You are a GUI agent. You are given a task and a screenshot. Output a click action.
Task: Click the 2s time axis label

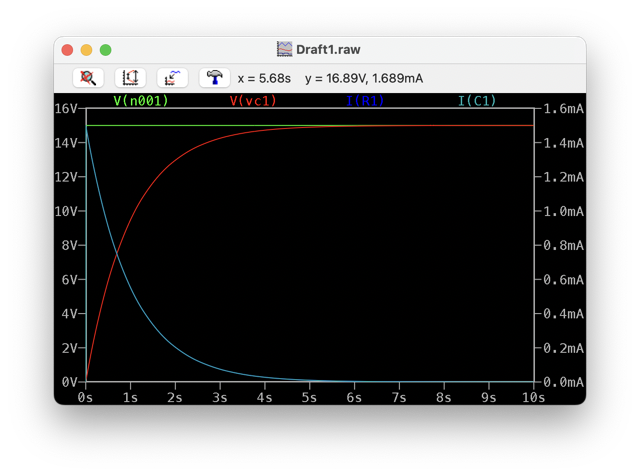pyautogui.click(x=175, y=397)
